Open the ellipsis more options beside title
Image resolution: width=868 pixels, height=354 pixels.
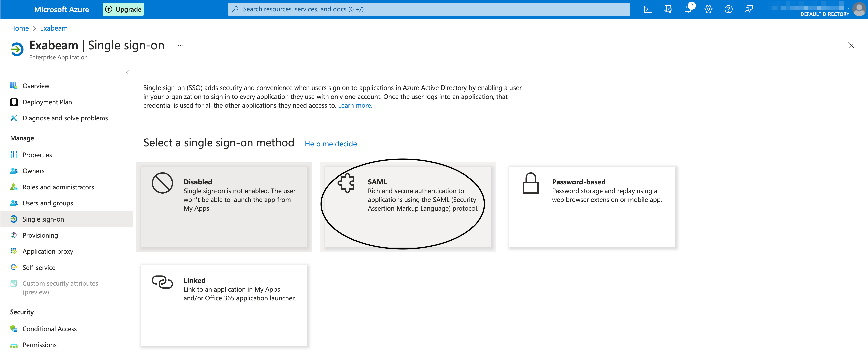point(181,45)
